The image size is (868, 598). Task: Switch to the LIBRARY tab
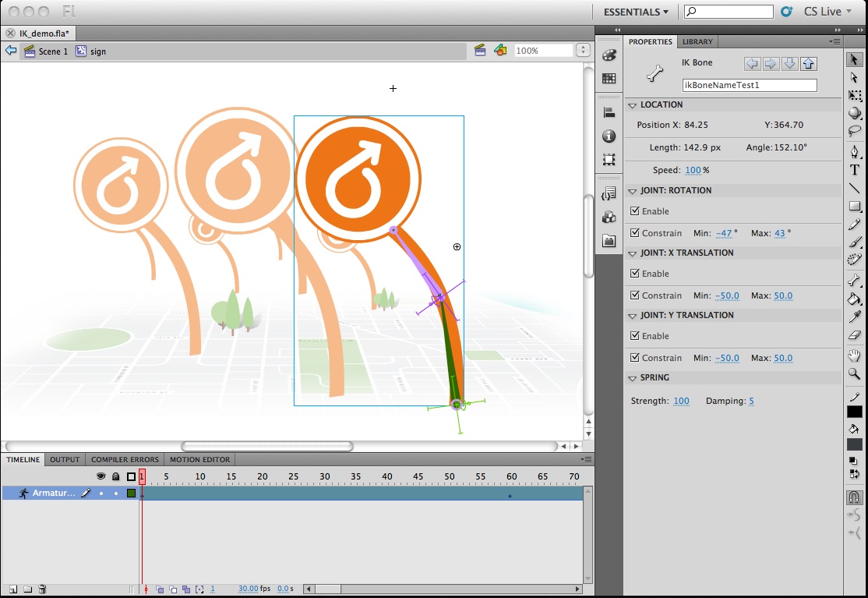(x=697, y=41)
